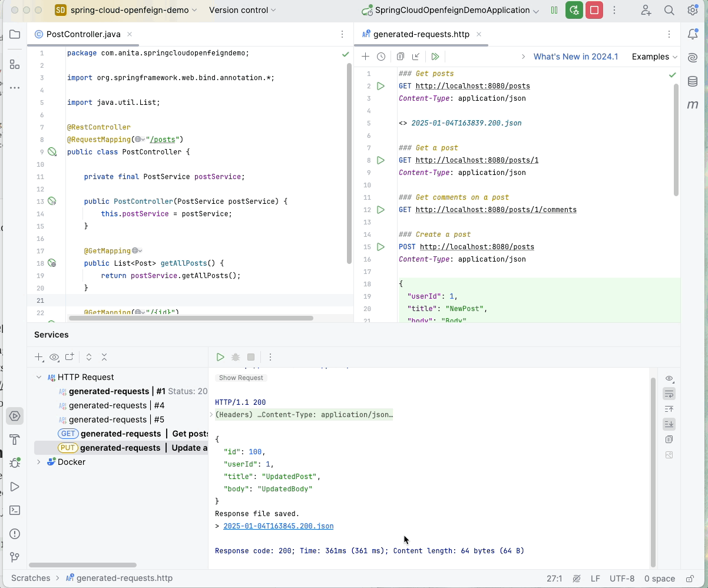
Task: Run the 'Get comments on a post' request
Action: pyautogui.click(x=381, y=210)
